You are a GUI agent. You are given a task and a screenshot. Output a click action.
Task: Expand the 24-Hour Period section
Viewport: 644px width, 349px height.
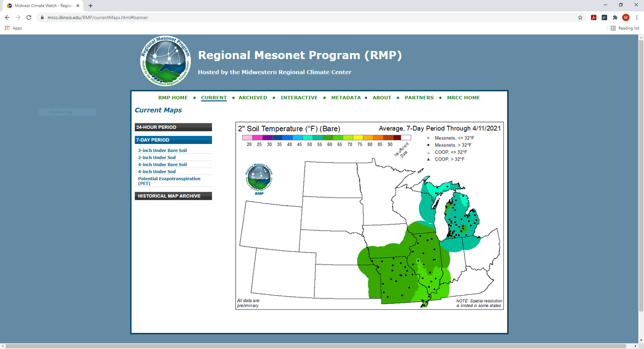(x=173, y=127)
